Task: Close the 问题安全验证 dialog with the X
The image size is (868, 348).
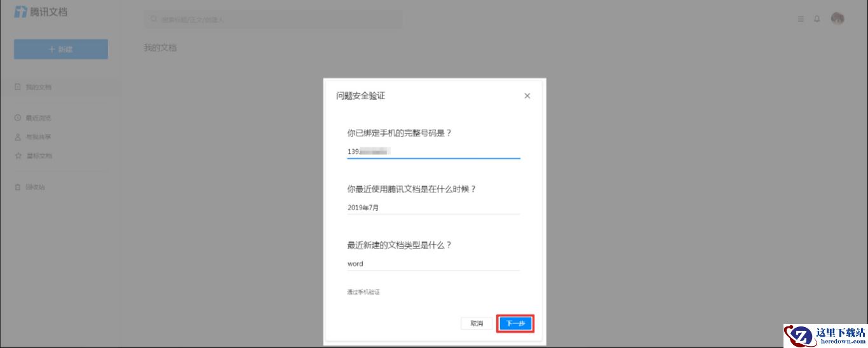Action: pos(527,96)
